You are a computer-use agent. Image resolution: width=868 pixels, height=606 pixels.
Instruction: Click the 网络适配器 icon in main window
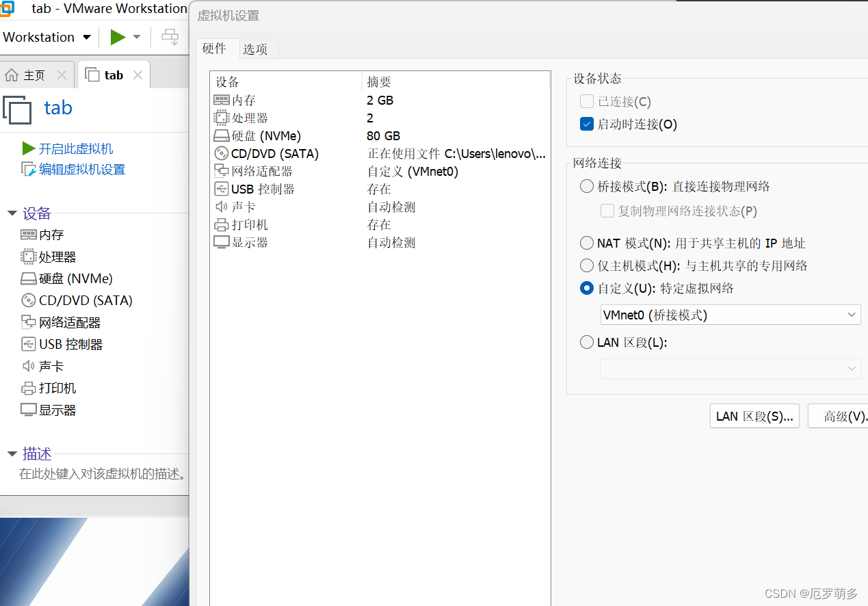coord(28,322)
